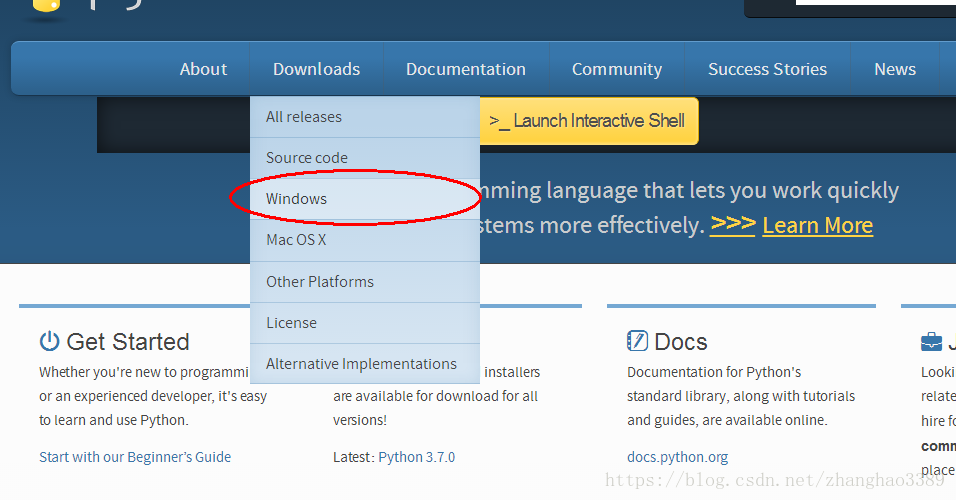Select Windows in the Downloads dropdown
956x500 pixels.
pyautogui.click(x=365, y=199)
